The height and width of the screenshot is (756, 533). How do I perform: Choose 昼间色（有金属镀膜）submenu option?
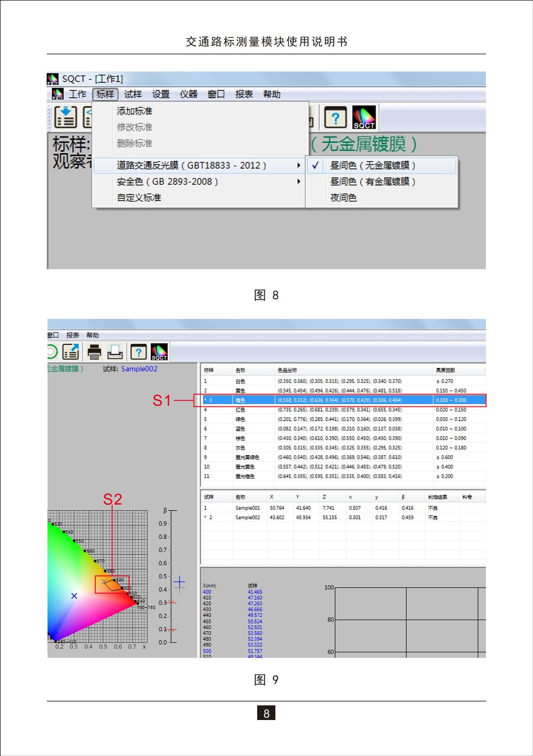tap(372, 182)
